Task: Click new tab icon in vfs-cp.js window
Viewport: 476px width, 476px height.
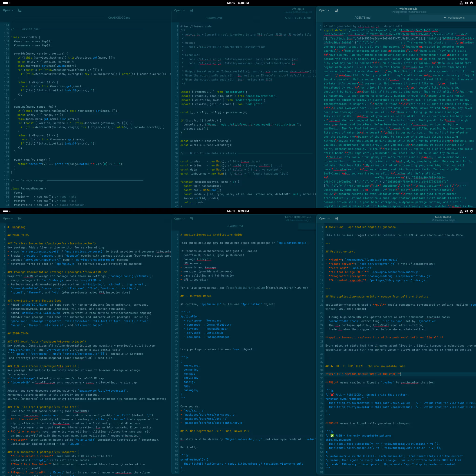Action: pyautogui.click(x=191, y=10)
